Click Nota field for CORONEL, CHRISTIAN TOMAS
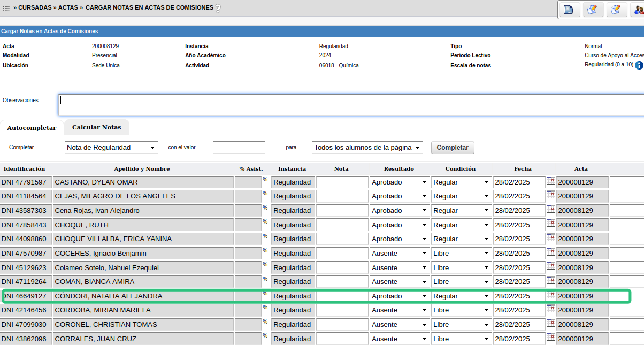This screenshot has width=644, height=345. tap(342, 325)
